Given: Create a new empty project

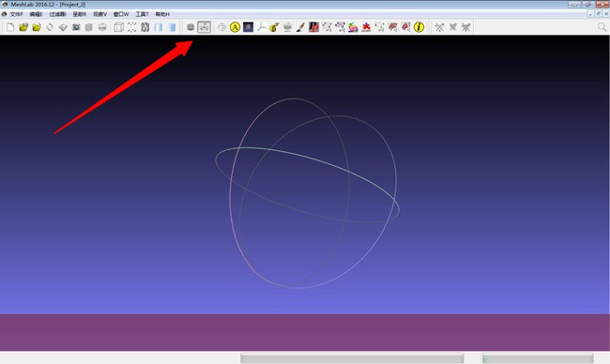Looking at the screenshot, I should click(x=10, y=27).
